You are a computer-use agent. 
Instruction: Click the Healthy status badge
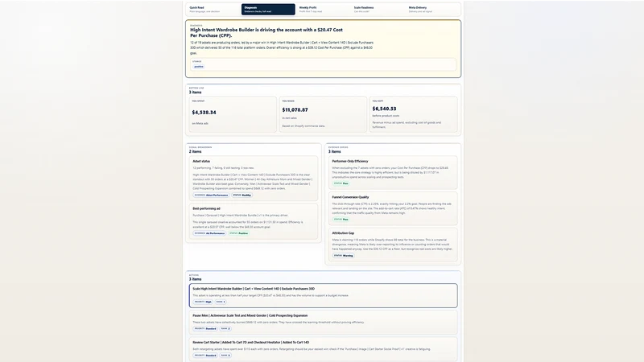[242, 195]
